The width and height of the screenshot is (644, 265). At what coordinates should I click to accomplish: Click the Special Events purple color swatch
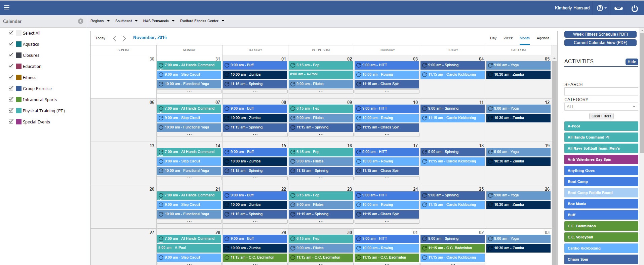(19, 122)
